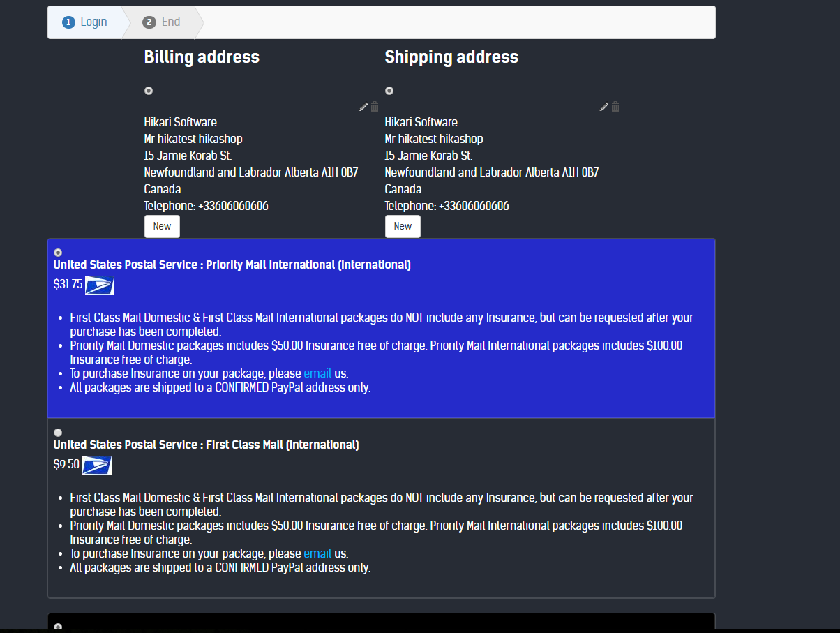Add a New billing address

tap(162, 226)
